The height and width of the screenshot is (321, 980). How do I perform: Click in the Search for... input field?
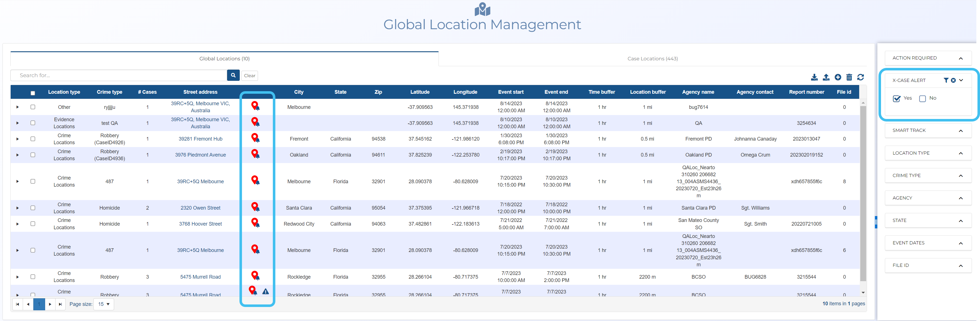[118, 75]
